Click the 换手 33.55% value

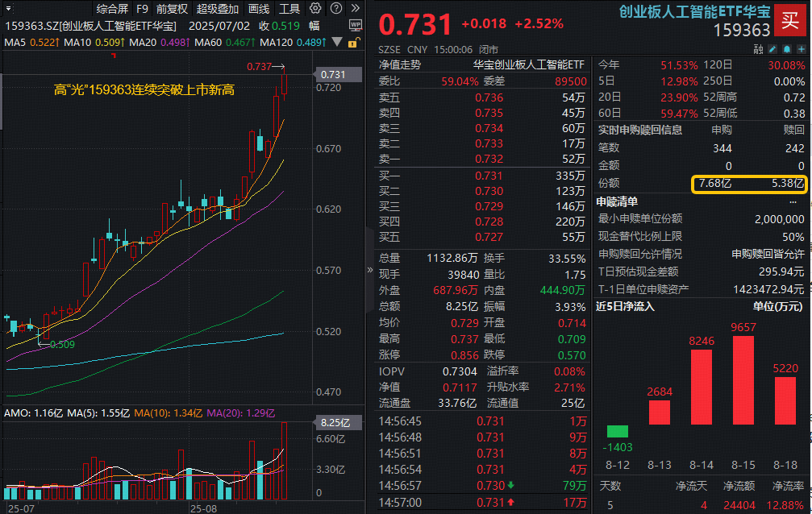coord(567,259)
